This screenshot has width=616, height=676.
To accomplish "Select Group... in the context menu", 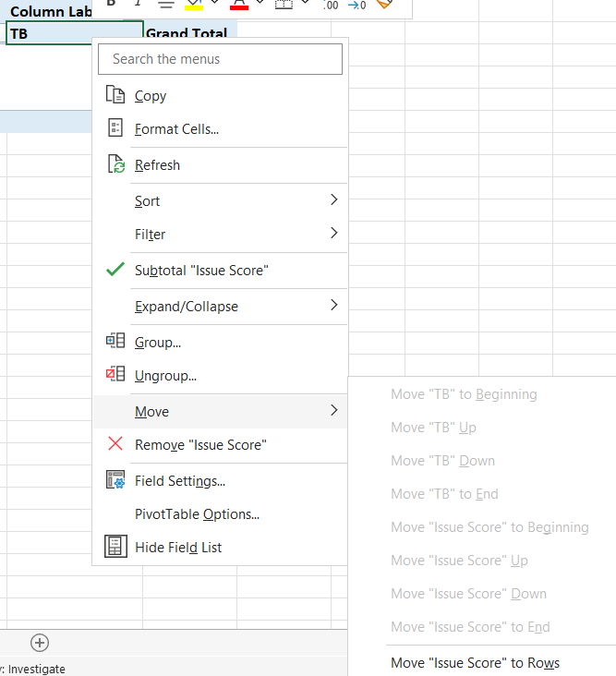I will tap(221, 343).
